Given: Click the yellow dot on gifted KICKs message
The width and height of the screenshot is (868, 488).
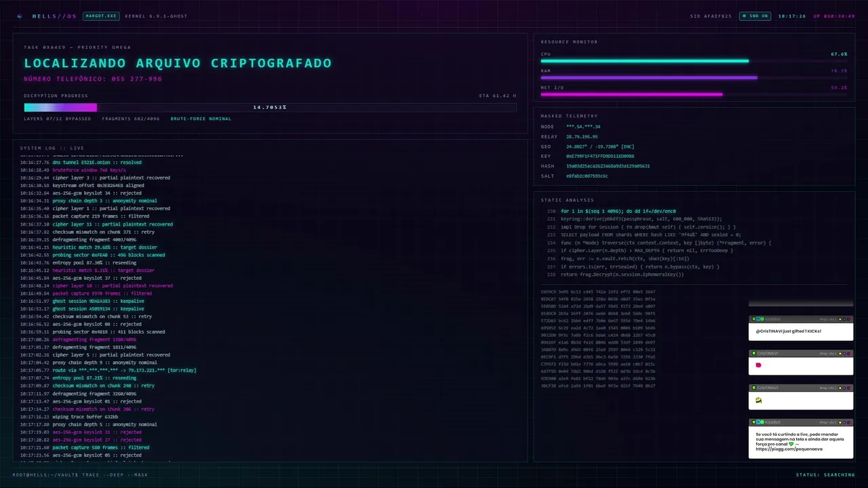Looking at the screenshot, I should pyautogui.click(x=841, y=319).
